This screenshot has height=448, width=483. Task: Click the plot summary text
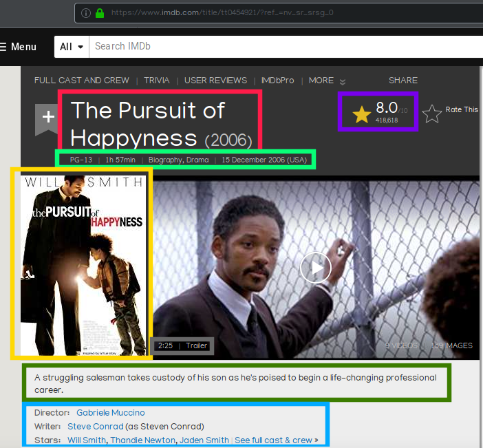click(235, 383)
